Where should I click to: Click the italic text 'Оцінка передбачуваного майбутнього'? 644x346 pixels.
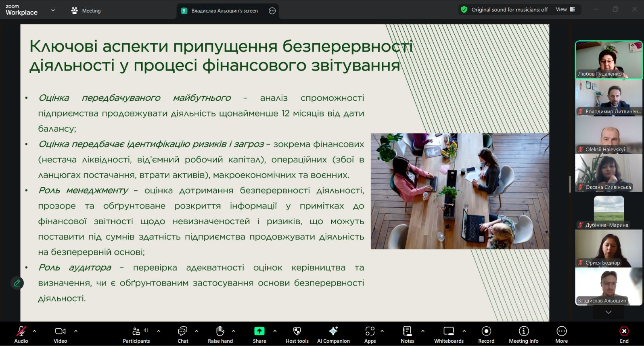point(135,98)
